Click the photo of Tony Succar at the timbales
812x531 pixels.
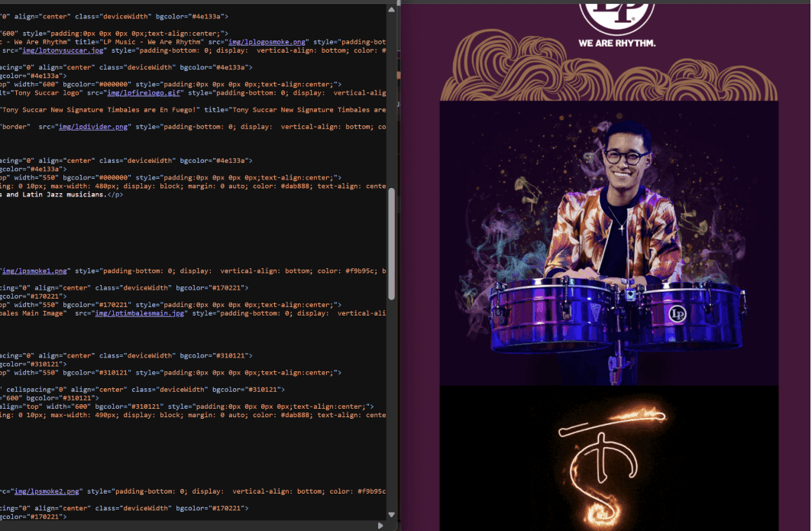(x=607, y=229)
